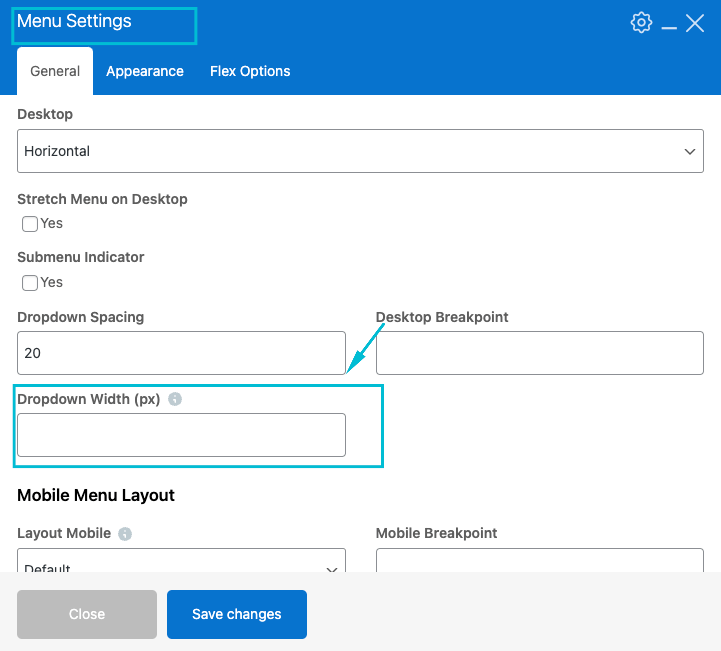Enable Stretch Menu on Desktop checkbox

(30, 224)
